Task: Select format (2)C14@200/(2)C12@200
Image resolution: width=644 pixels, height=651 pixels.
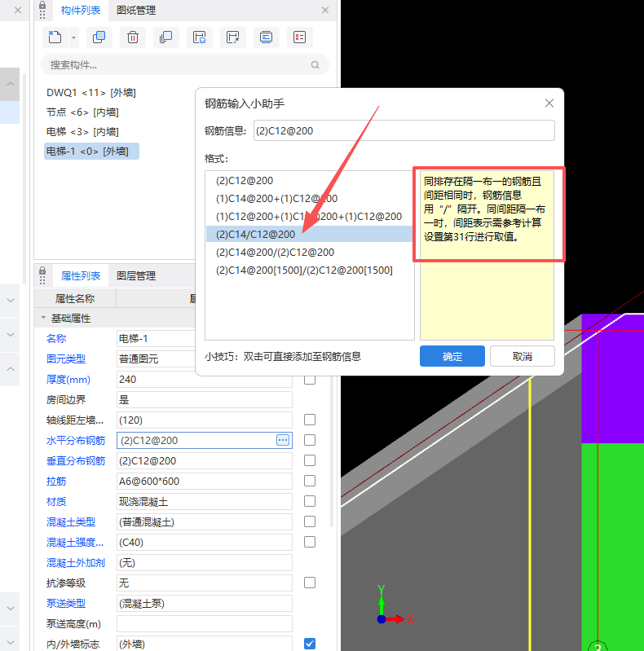Action: click(275, 252)
